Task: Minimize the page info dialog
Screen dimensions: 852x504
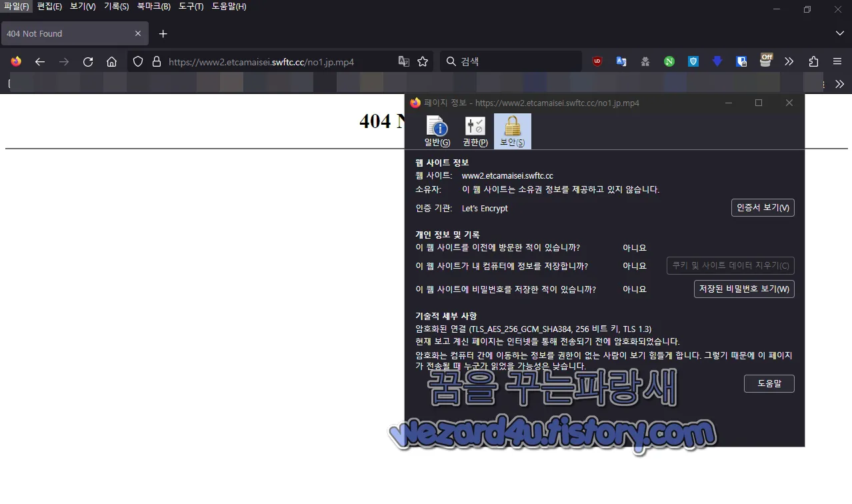Action: click(x=729, y=103)
